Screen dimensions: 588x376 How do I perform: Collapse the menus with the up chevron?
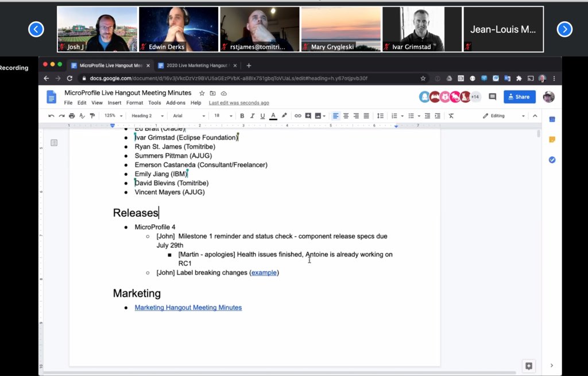pos(535,116)
